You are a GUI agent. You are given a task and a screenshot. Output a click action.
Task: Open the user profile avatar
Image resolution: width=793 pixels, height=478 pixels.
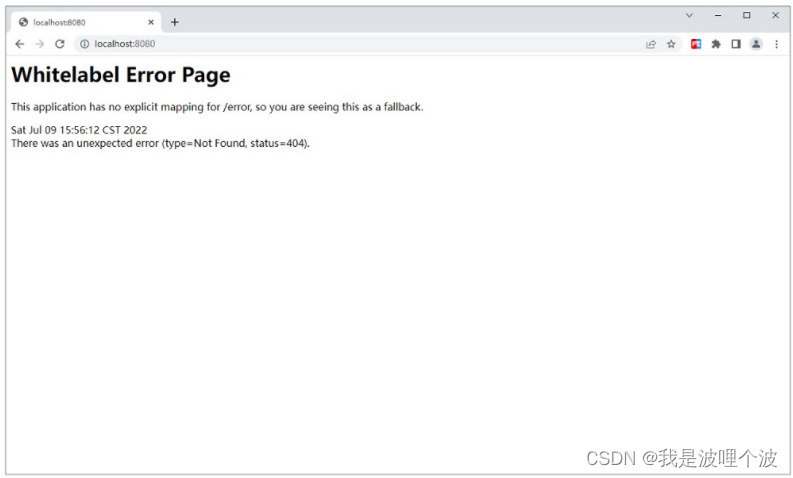point(756,44)
